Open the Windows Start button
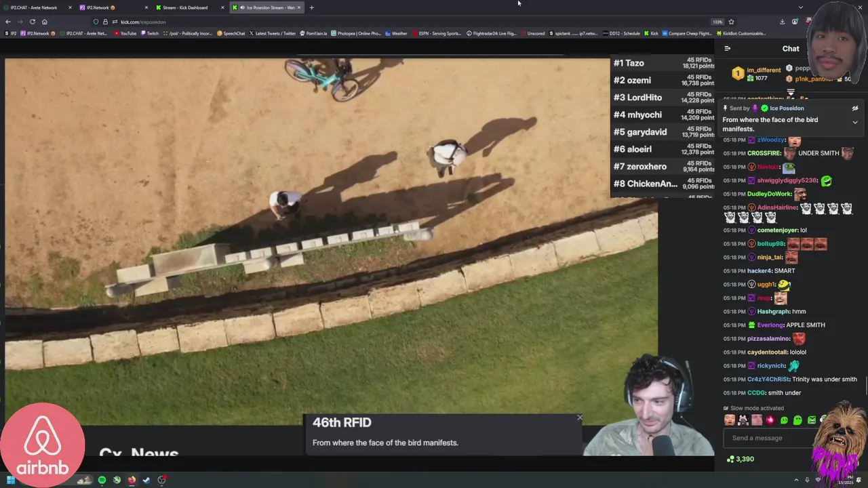Image resolution: width=868 pixels, height=488 pixels. pyautogui.click(x=11, y=480)
